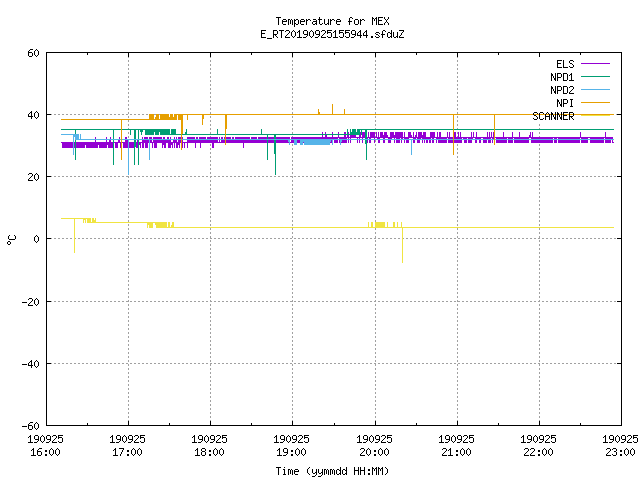Click the green NPD1 dip near 18:45
640x480 pixels.
pyautogui.click(x=276, y=155)
